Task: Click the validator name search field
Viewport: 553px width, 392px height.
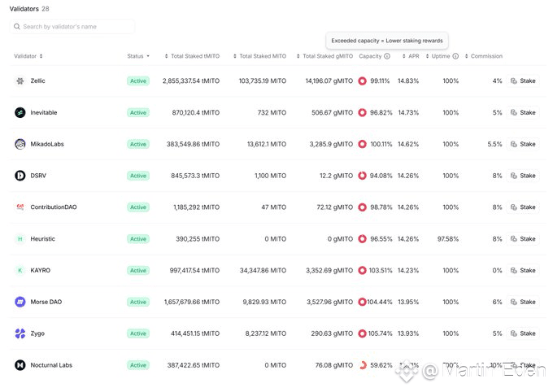Action: [73, 27]
